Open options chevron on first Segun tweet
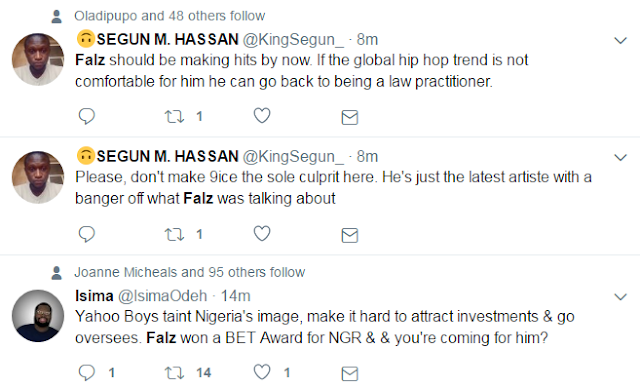This screenshot has width=640, height=389. tap(620, 40)
